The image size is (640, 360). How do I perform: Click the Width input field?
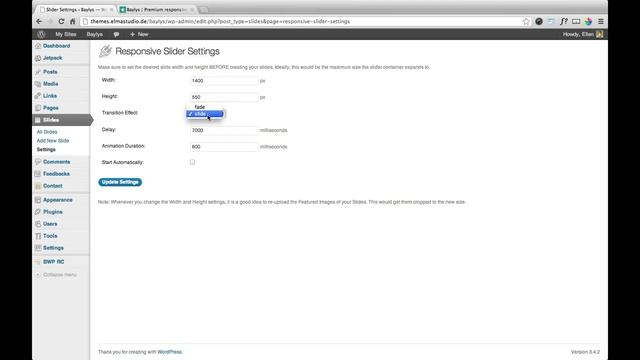point(224,81)
